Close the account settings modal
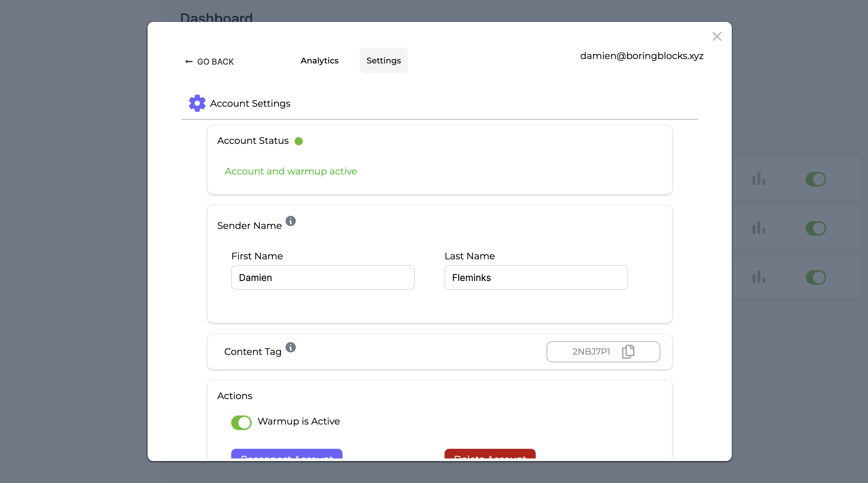The width and height of the screenshot is (868, 483). pos(717,37)
